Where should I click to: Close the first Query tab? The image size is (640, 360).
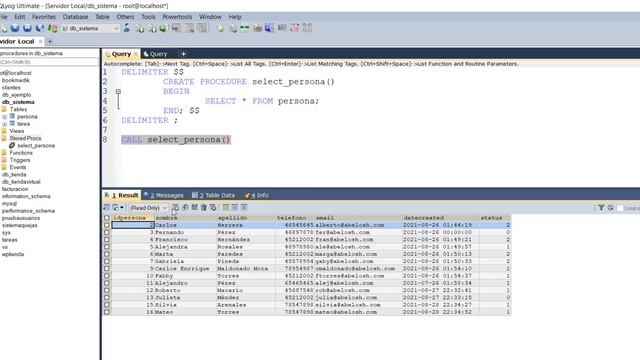pos(136,54)
